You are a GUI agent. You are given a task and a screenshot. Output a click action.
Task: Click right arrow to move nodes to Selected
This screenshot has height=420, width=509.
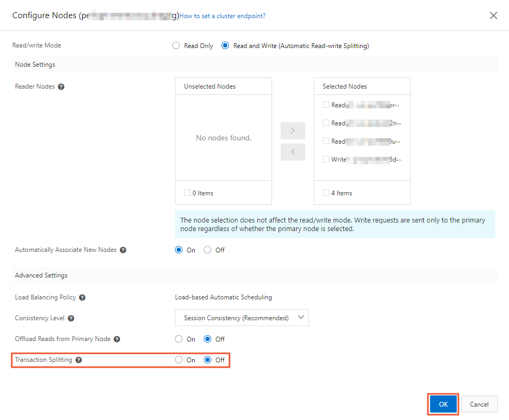tap(292, 131)
